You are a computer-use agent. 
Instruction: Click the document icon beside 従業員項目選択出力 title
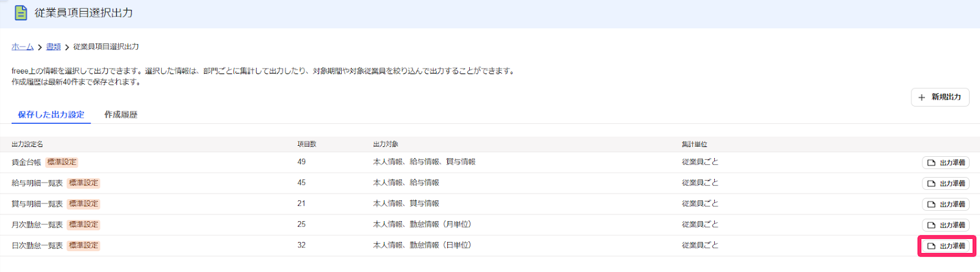point(21,12)
